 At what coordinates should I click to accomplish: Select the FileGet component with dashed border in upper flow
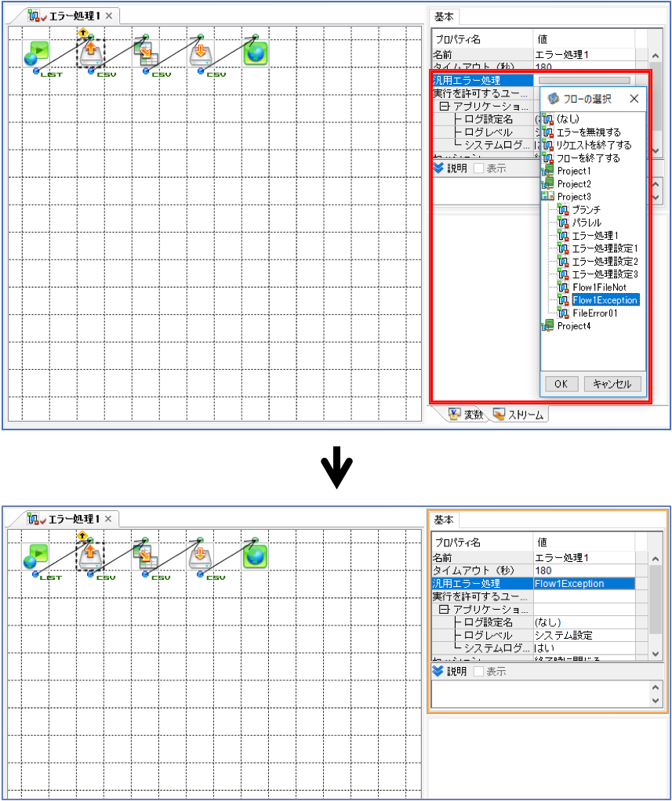point(91,53)
